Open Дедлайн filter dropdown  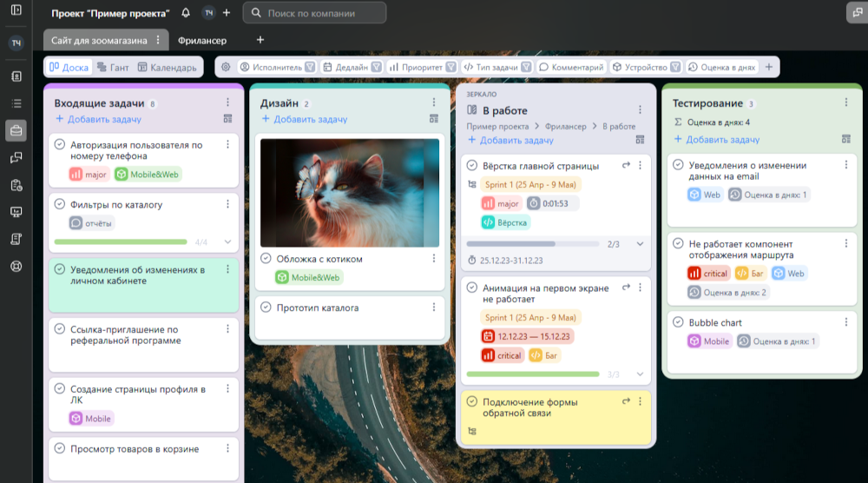352,67
